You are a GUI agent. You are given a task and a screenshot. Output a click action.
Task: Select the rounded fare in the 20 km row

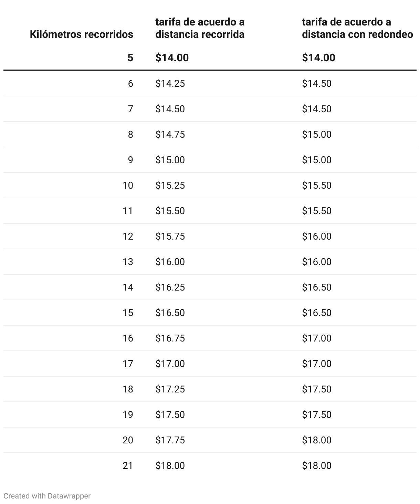pyautogui.click(x=317, y=440)
